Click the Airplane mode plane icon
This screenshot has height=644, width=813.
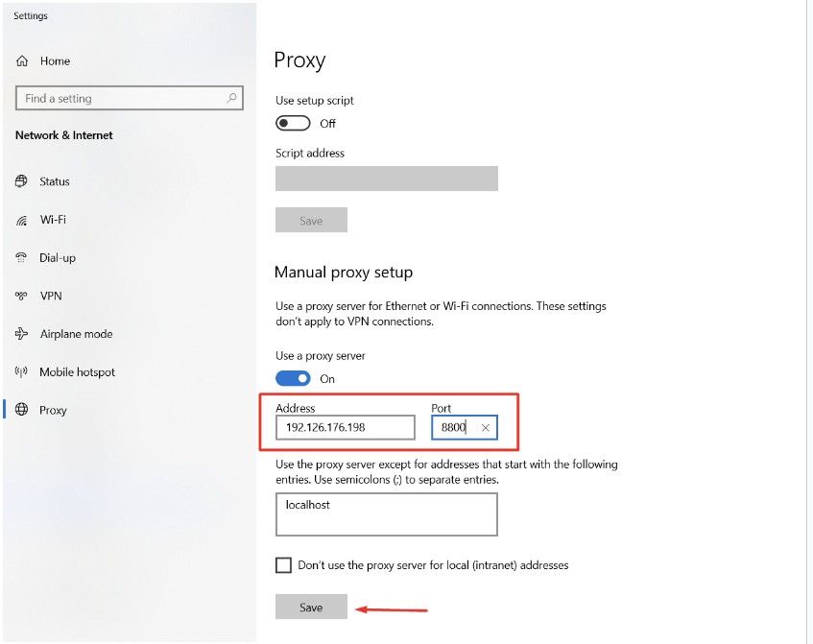coord(21,334)
